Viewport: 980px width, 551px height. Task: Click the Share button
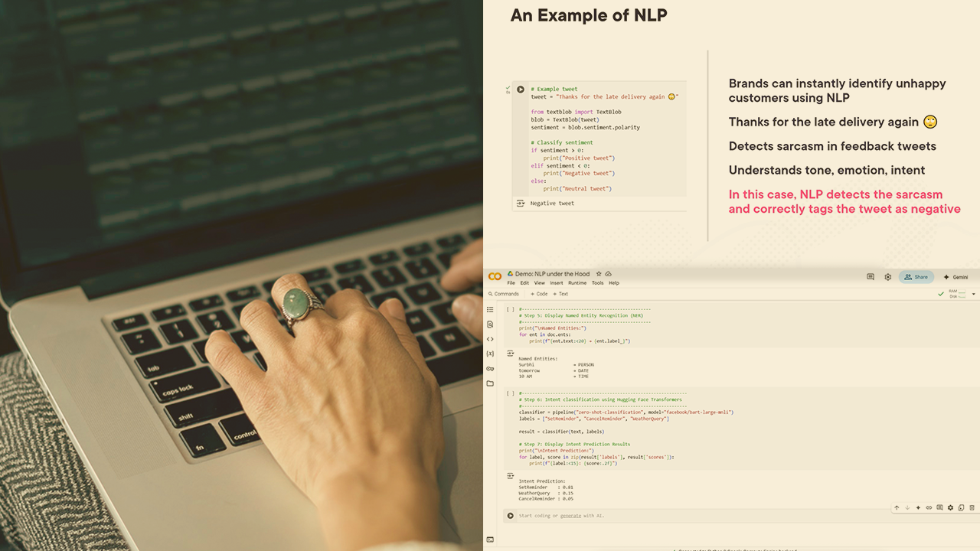click(916, 277)
